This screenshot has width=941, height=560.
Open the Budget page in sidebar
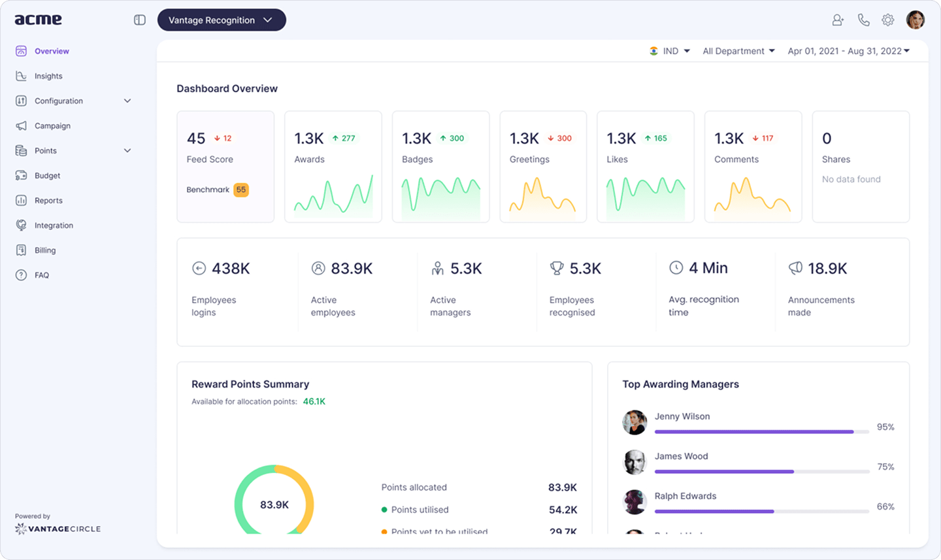pyautogui.click(x=48, y=175)
